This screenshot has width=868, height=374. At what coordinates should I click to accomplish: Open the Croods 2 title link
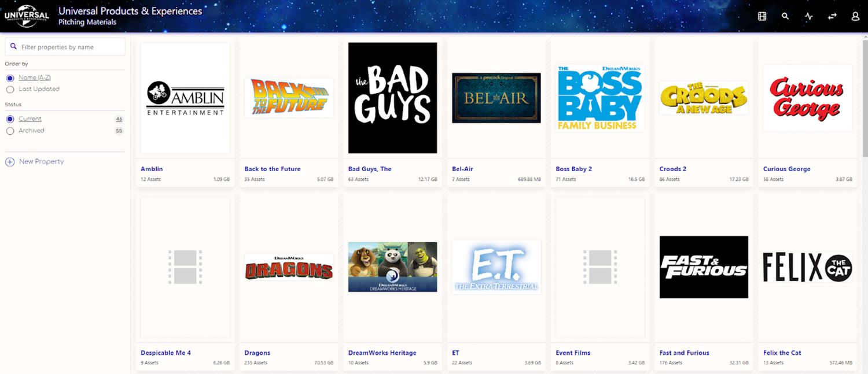pos(673,169)
